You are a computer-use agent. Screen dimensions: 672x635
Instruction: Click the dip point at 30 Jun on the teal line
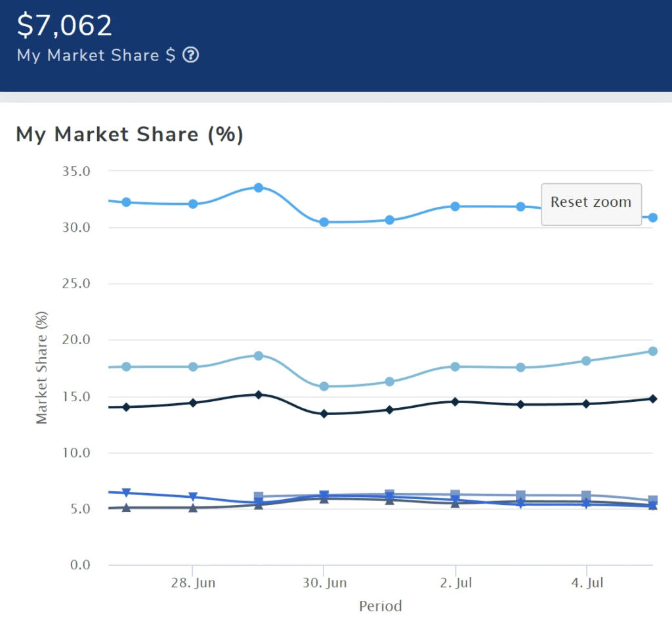(x=325, y=387)
